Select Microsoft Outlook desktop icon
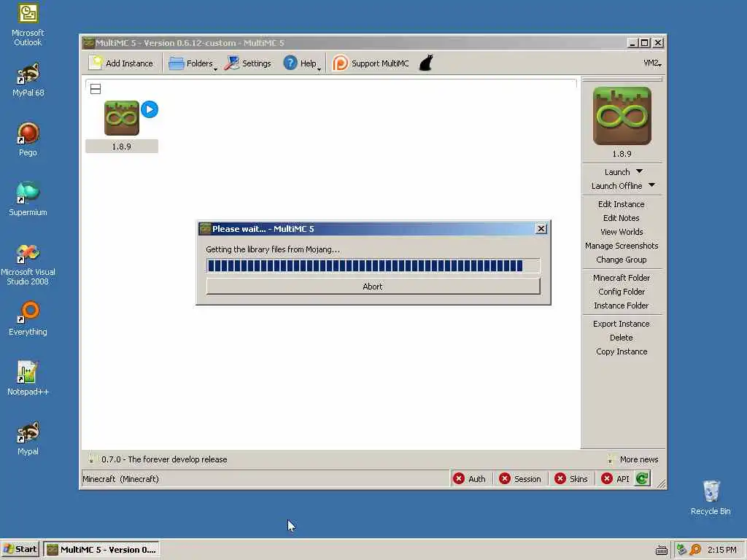Image resolution: width=747 pixels, height=560 pixels. coord(28,25)
